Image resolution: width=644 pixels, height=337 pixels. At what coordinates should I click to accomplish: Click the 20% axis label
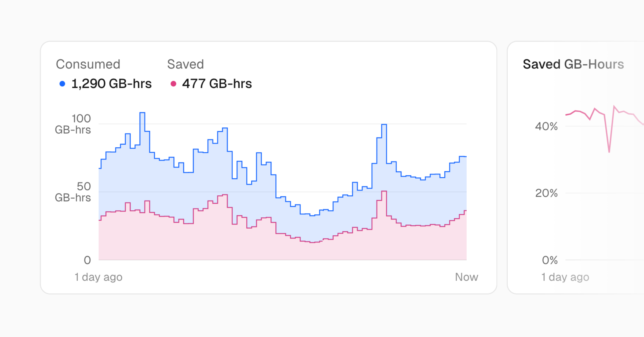546,193
